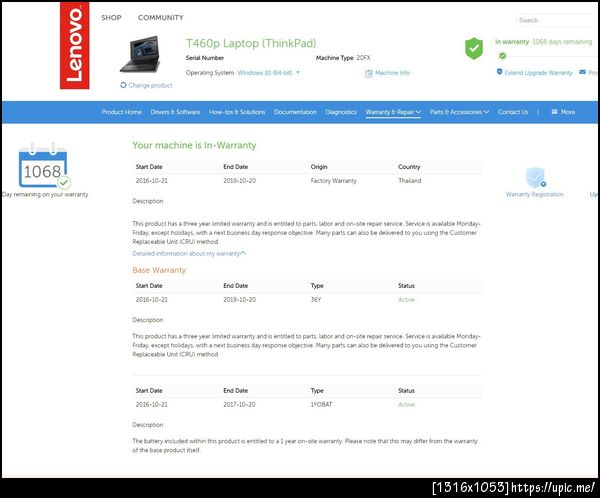Click the Machine Info clipboard icon
The width and height of the screenshot is (600, 498).
pos(368,73)
